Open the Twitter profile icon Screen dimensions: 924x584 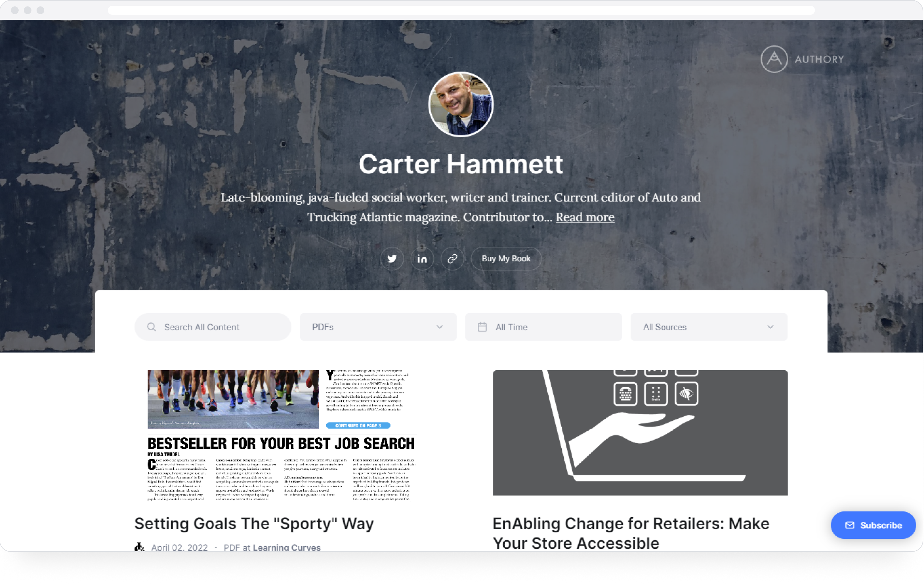pyautogui.click(x=392, y=259)
